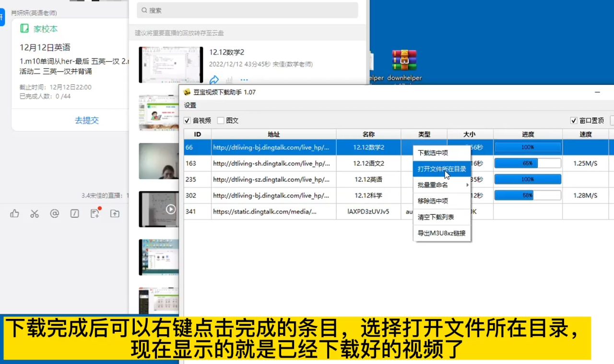Click the 12.12科学 name cell
614x364 pixels.
point(369,195)
